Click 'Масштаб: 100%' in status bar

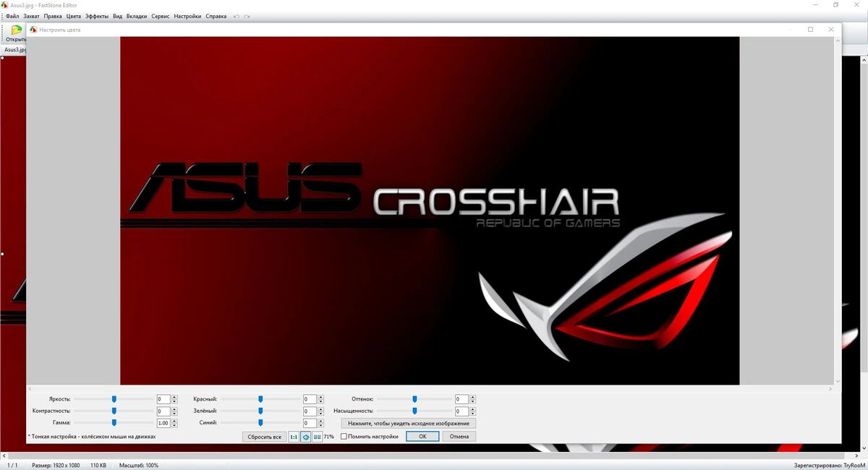click(139, 466)
